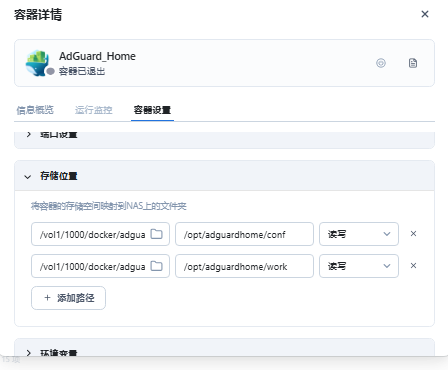
Task: Select the 容器设置 tab
Action: [x=152, y=110]
